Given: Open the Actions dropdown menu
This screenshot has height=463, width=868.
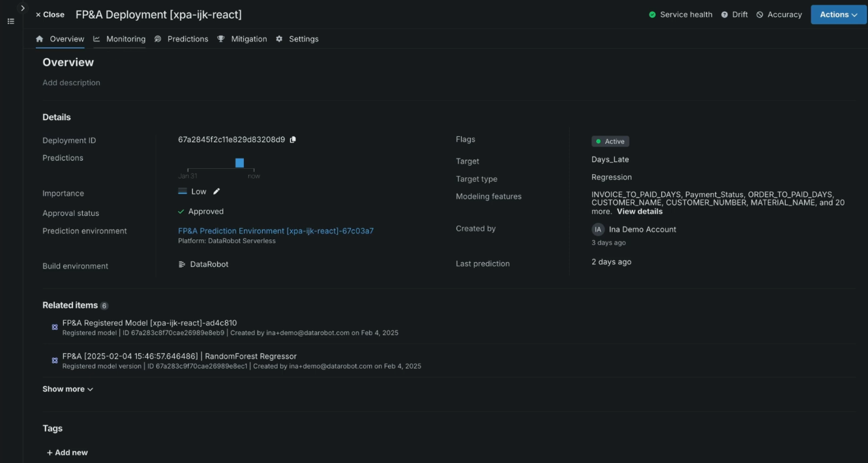Looking at the screenshot, I should [x=839, y=14].
